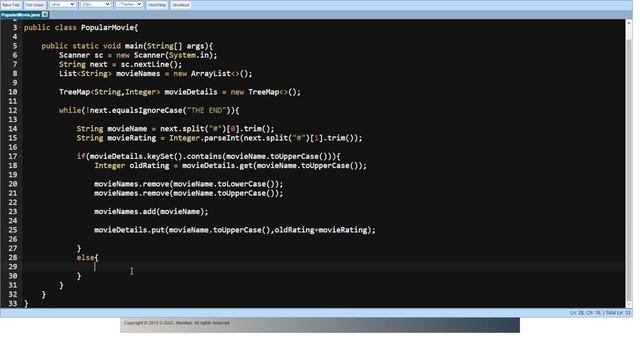The image size is (640, 360).
Task: Open the Theme dropdown
Action: coord(129,4)
